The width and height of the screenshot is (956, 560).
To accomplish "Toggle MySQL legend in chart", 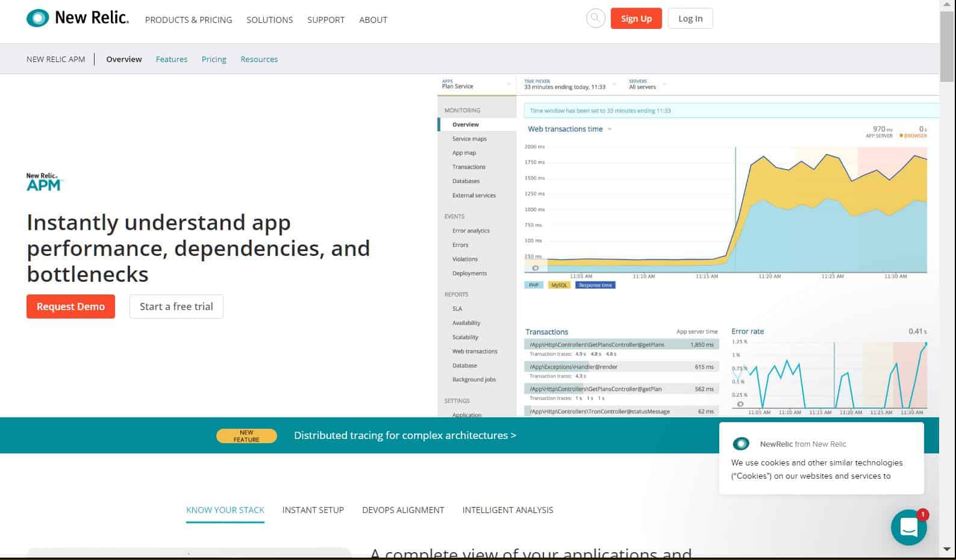I will (x=559, y=285).
